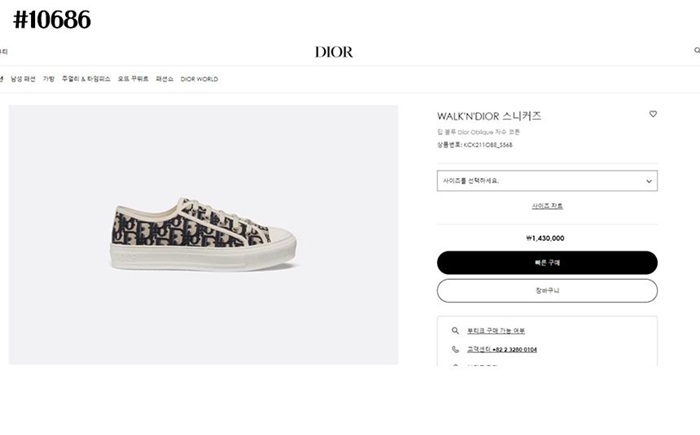Open the 남성 패션 menu
This screenshot has height=435, width=700.
click(23, 79)
